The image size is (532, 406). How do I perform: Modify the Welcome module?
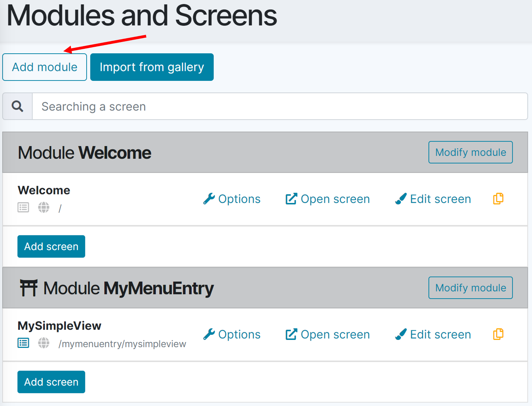(x=470, y=152)
